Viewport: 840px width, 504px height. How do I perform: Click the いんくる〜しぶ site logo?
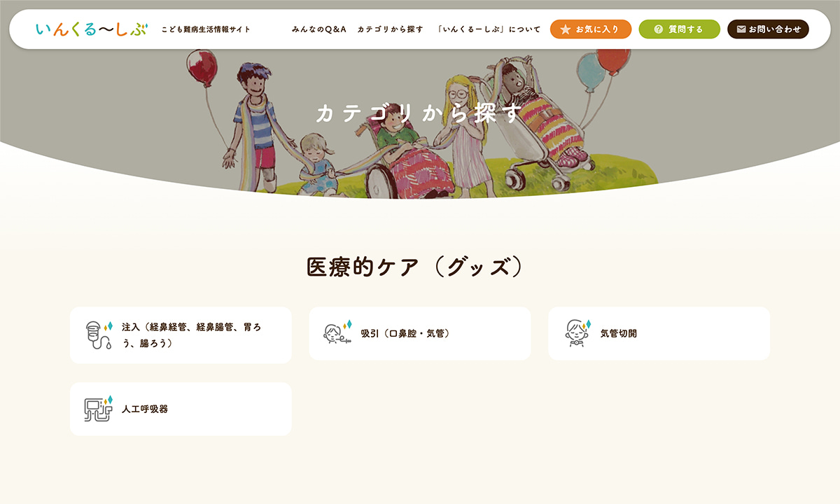coord(92,29)
